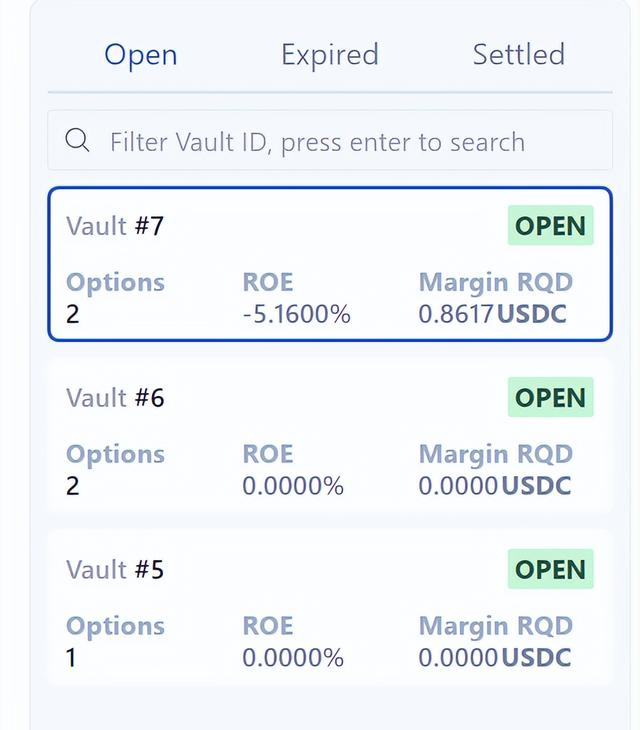Switch to the Open tab
Screen dimensions: 640x730
(141, 55)
